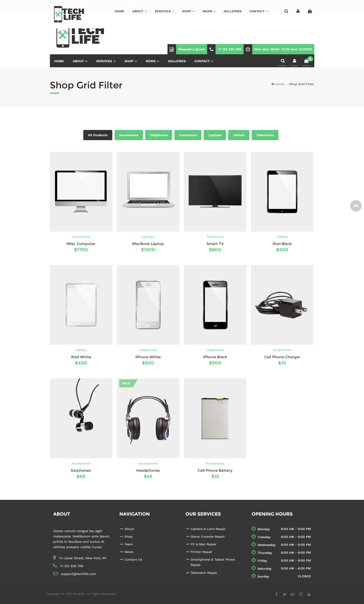
Task: Open the Headphones sale product thumbnail
Action: (x=148, y=418)
